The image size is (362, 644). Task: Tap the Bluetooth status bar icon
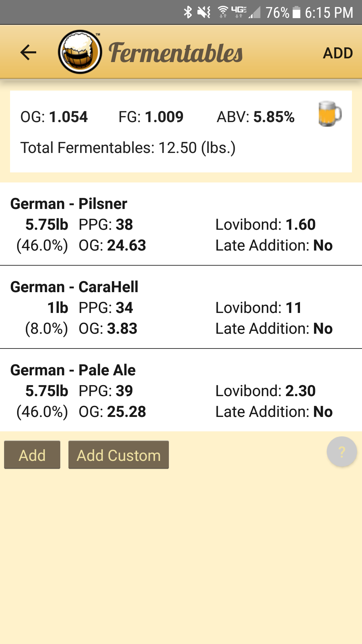(x=188, y=13)
